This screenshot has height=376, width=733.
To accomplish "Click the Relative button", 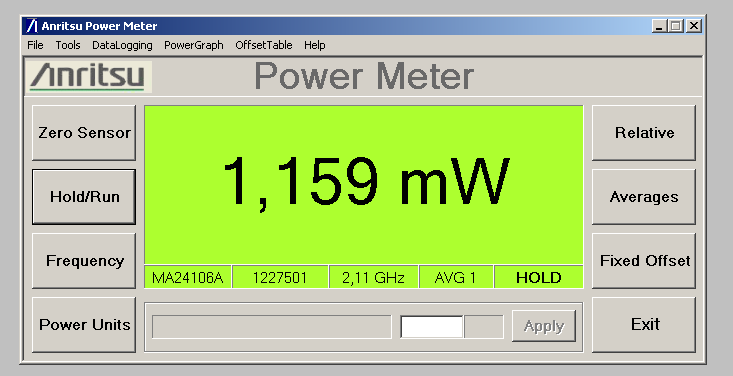I will click(644, 133).
